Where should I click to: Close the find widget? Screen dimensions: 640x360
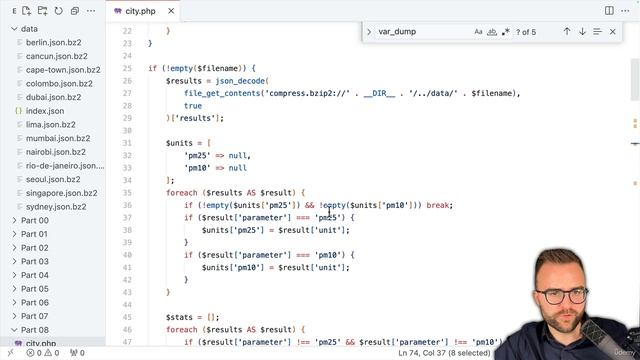pyautogui.click(x=613, y=31)
